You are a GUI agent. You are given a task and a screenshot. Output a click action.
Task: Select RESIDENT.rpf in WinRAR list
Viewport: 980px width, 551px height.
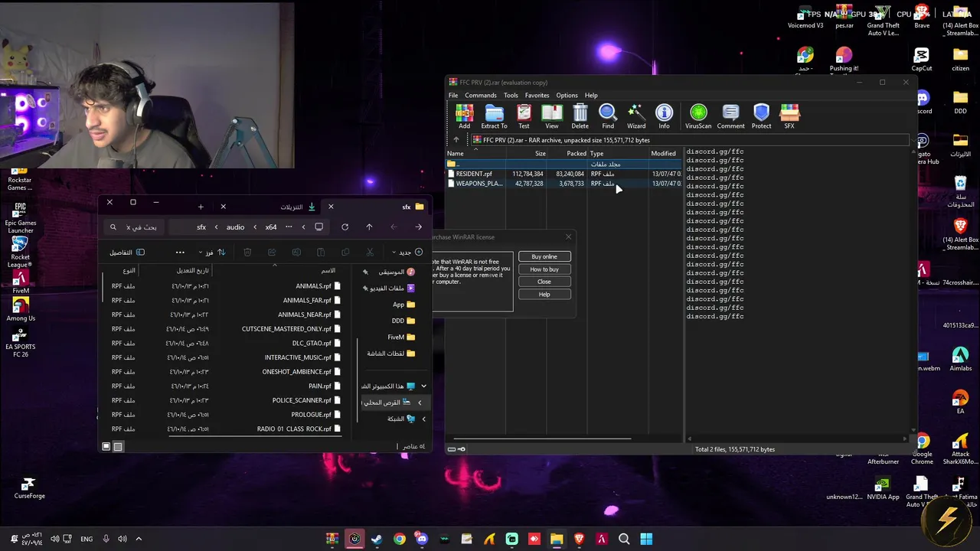click(x=563, y=174)
